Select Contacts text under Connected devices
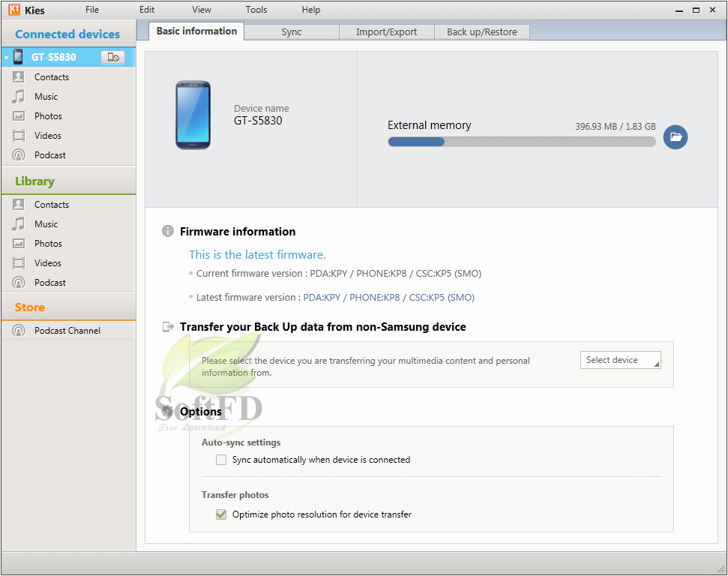 (52, 77)
